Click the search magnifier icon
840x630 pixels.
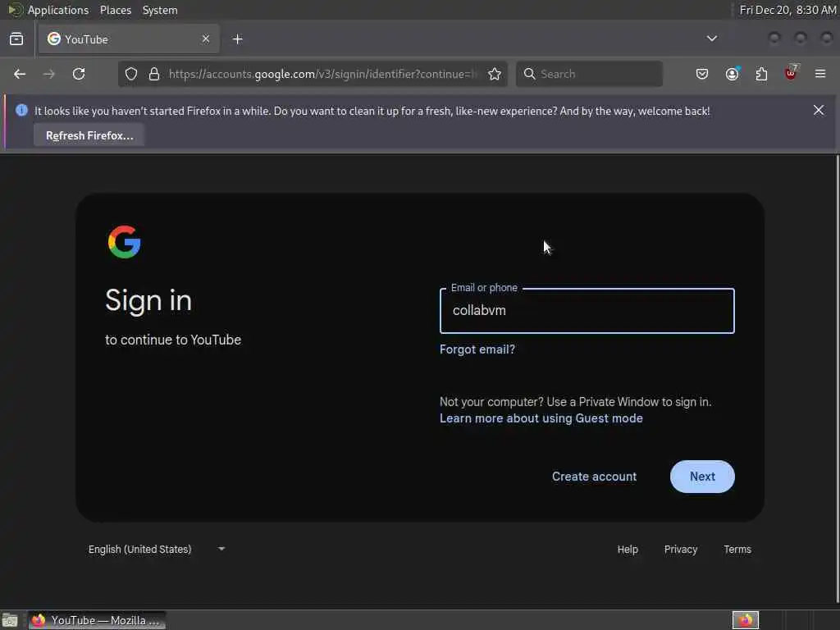click(529, 74)
